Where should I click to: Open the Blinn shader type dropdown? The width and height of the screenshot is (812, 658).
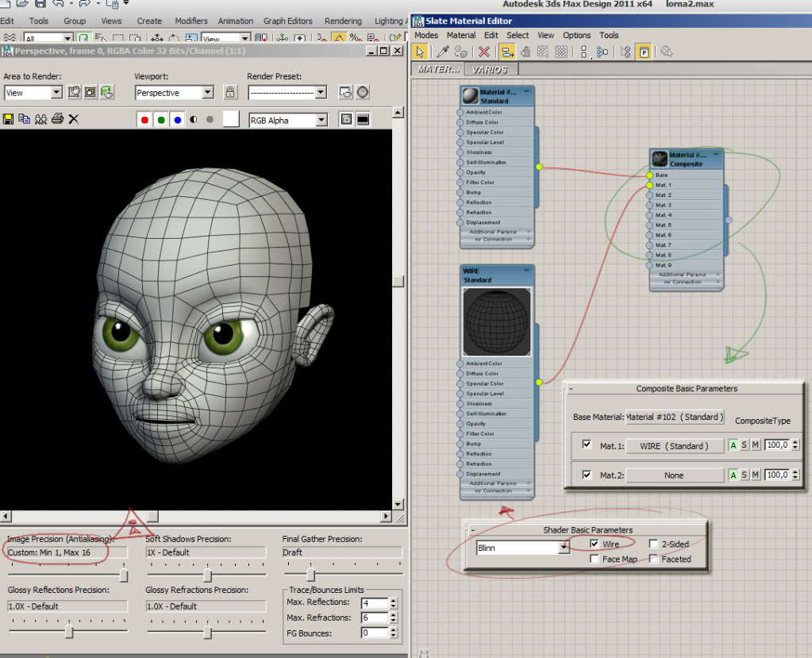tap(564, 548)
